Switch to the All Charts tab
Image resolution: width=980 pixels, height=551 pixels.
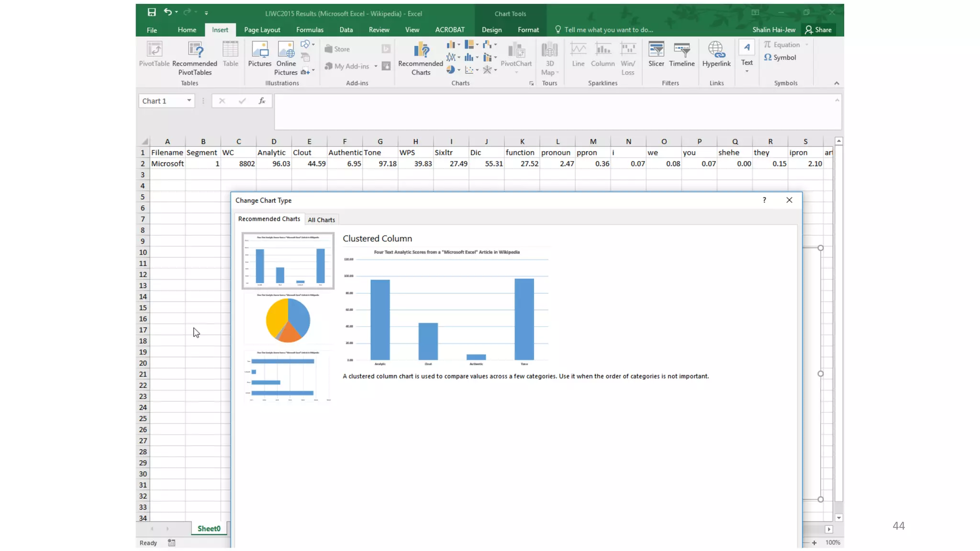(x=321, y=220)
